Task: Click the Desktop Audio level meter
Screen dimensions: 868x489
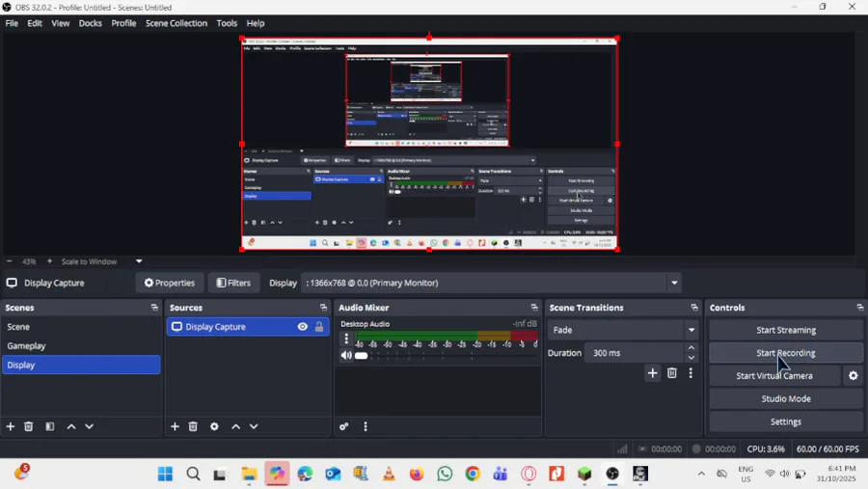Action: tap(447, 336)
